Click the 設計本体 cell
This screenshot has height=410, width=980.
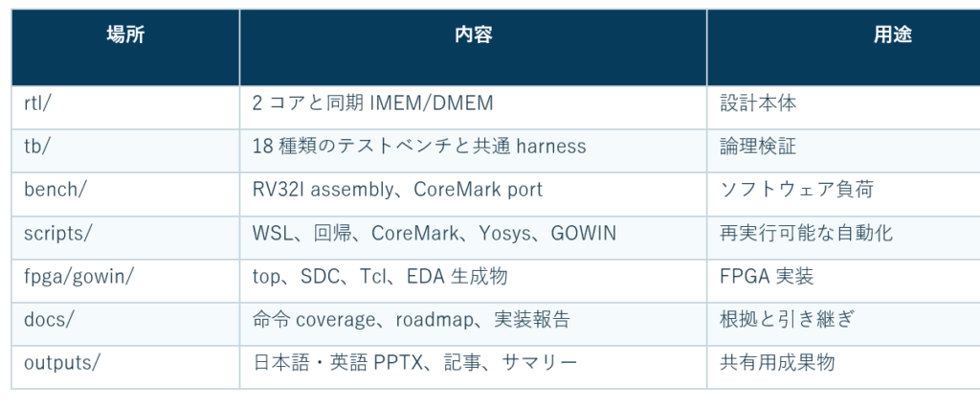tap(843, 107)
